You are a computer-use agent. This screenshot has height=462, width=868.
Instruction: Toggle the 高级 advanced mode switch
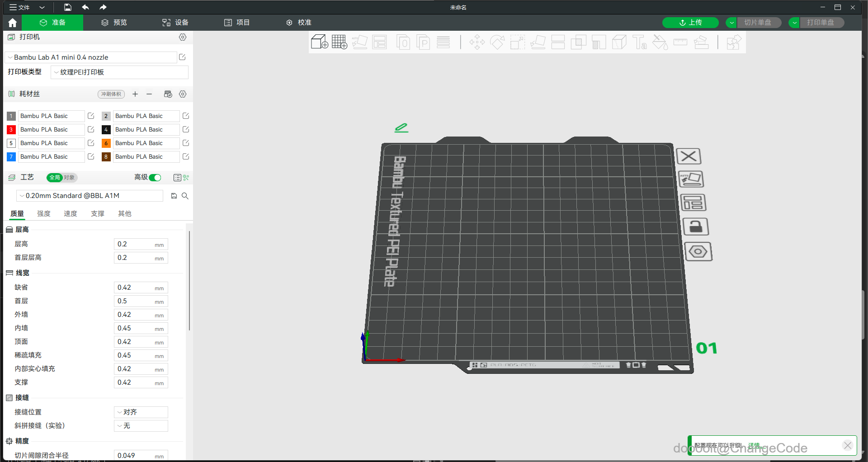(x=155, y=178)
